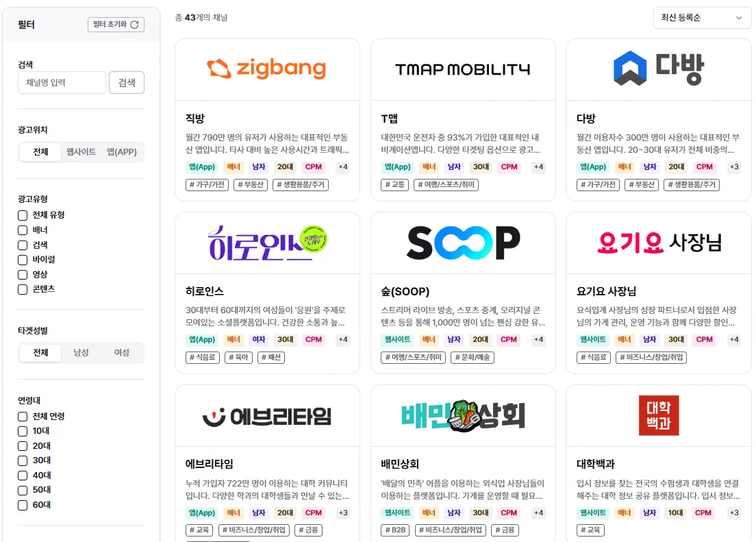The width and height of the screenshot is (756, 542).
Task: Click the 에브리타임 logo image
Action: (x=267, y=416)
